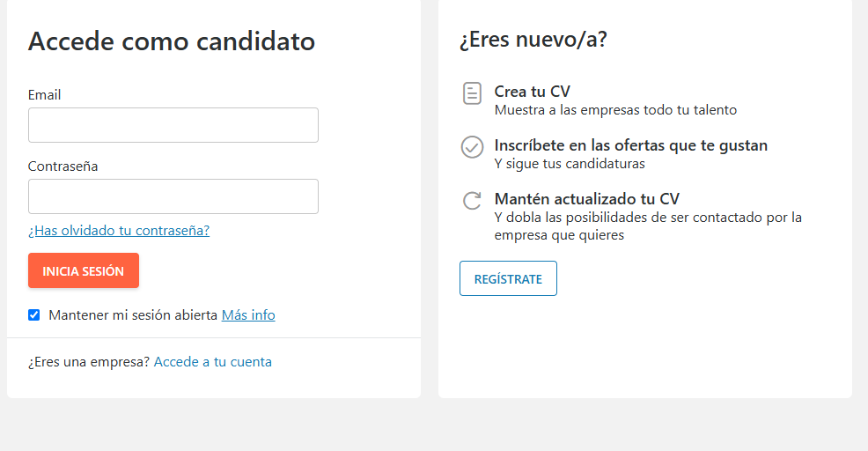Open the Más info link
The image size is (868, 451).
[x=248, y=315]
